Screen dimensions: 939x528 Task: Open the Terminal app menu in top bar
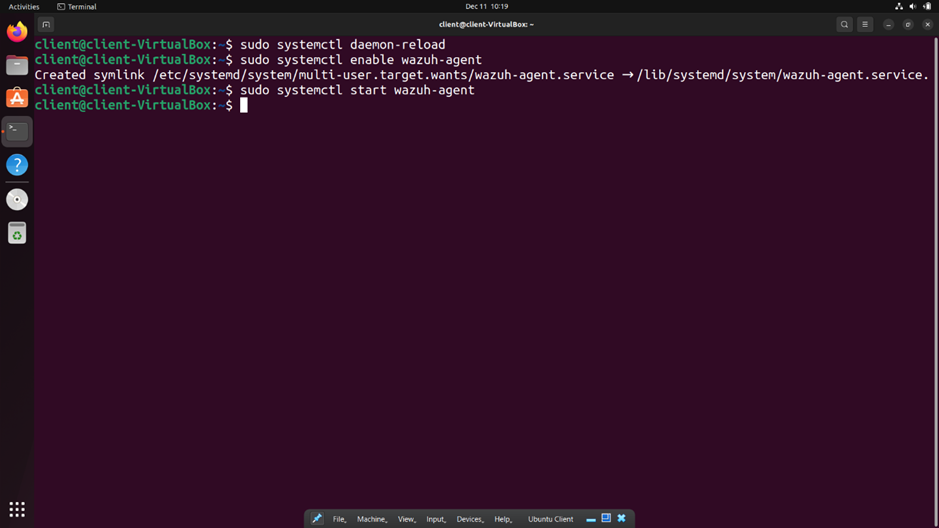pyautogui.click(x=77, y=7)
